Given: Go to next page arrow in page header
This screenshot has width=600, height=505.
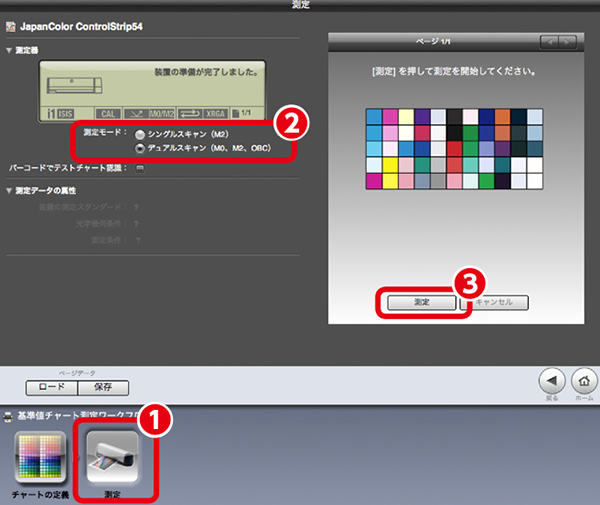Looking at the screenshot, I should pos(568,42).
